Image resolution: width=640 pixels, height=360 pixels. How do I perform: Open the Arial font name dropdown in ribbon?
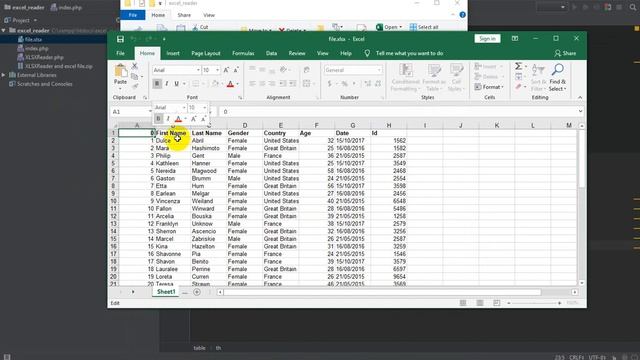tap(198, 70)
